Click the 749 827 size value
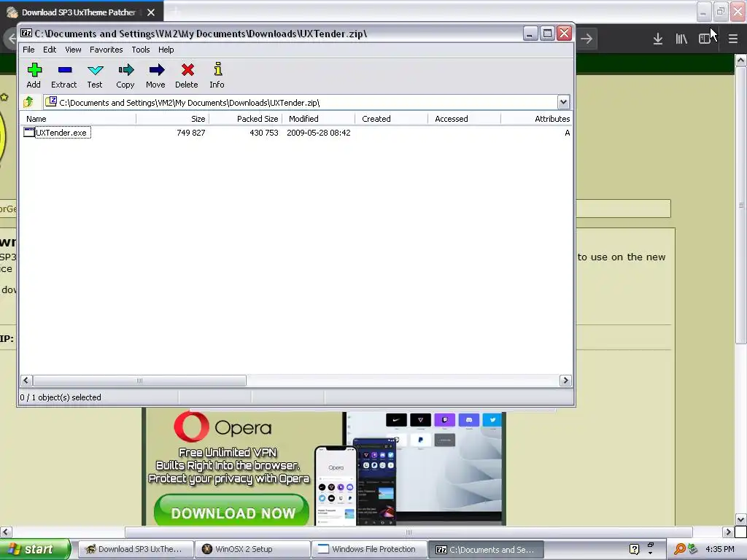Screen dimensions: 747x560 coord(190,133)
